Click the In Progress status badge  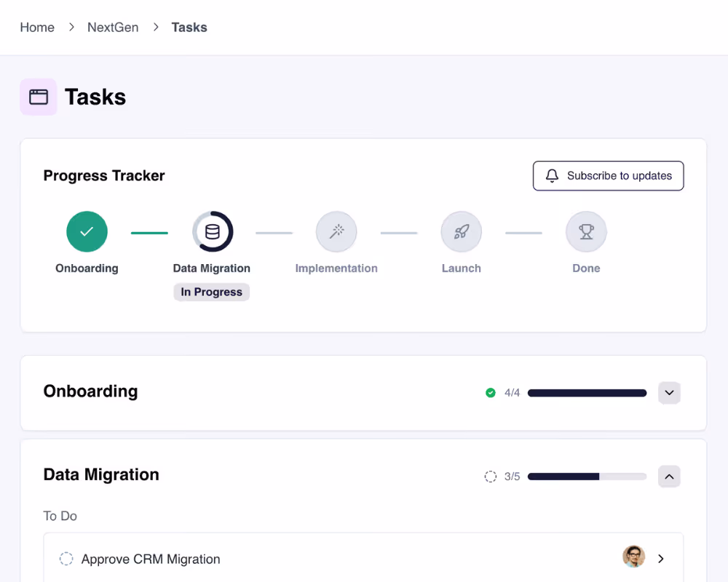click(212, 292)
